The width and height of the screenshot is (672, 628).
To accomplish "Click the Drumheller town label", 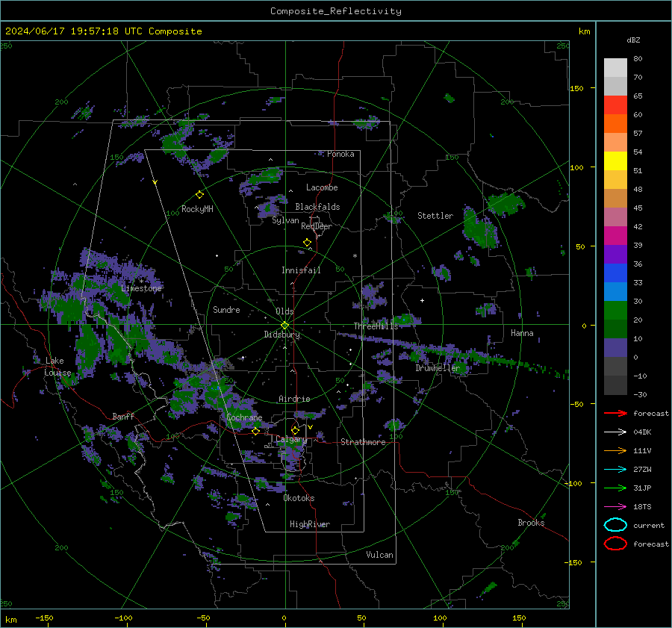I will point(438,368).
